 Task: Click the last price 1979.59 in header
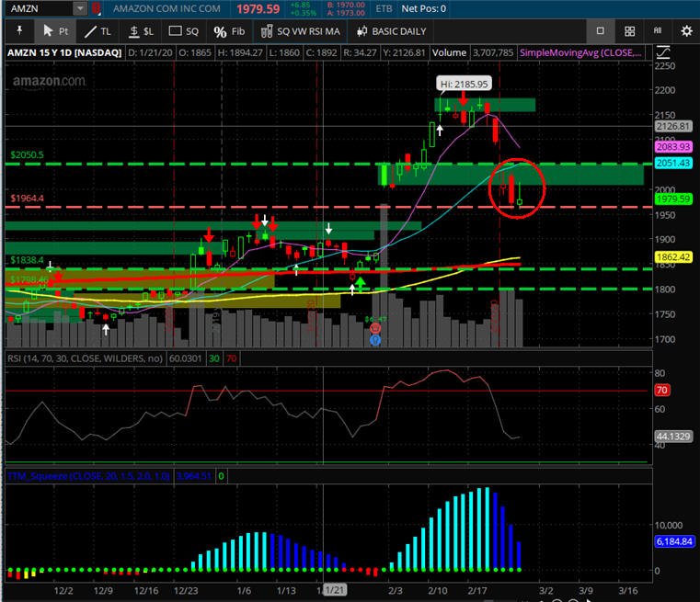pos(258,9)
